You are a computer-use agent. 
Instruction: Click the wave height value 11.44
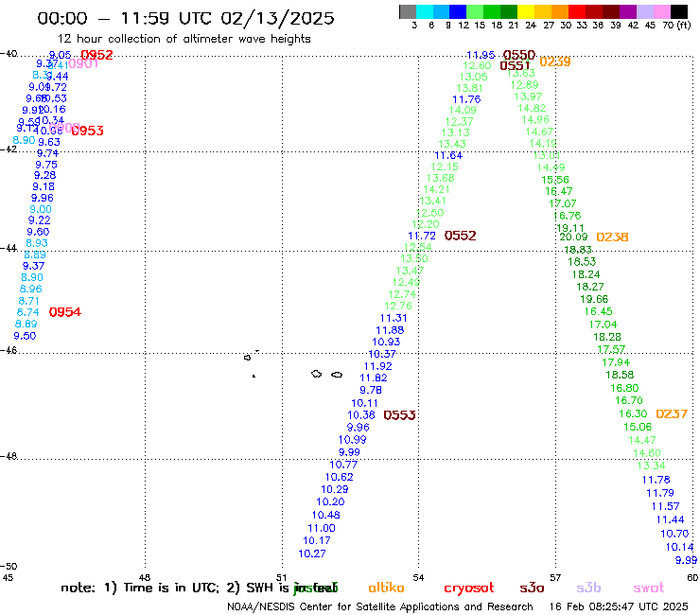coord(670,519)
